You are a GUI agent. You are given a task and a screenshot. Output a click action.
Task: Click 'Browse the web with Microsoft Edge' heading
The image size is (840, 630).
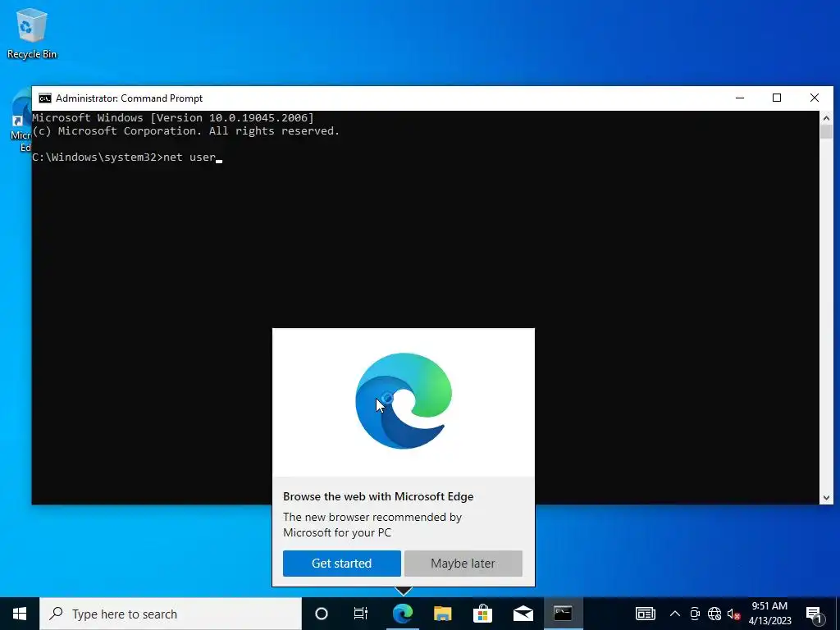[x=378, y=496]
